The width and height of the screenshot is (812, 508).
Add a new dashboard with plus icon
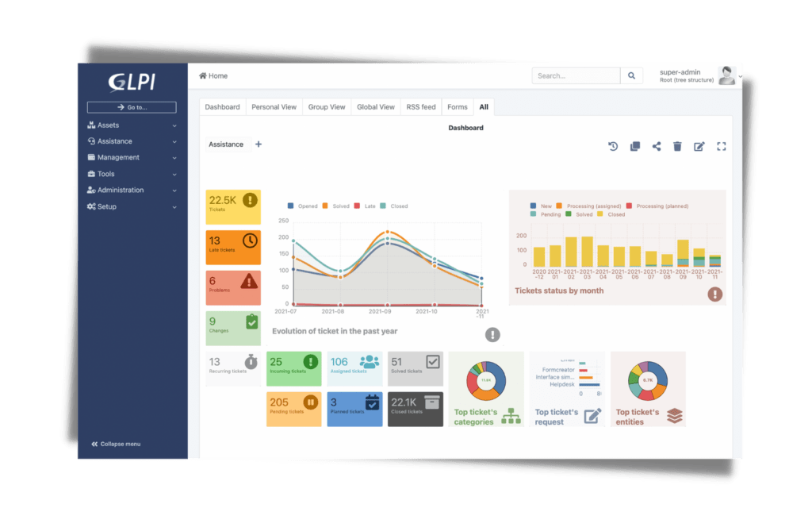(259, 144)
